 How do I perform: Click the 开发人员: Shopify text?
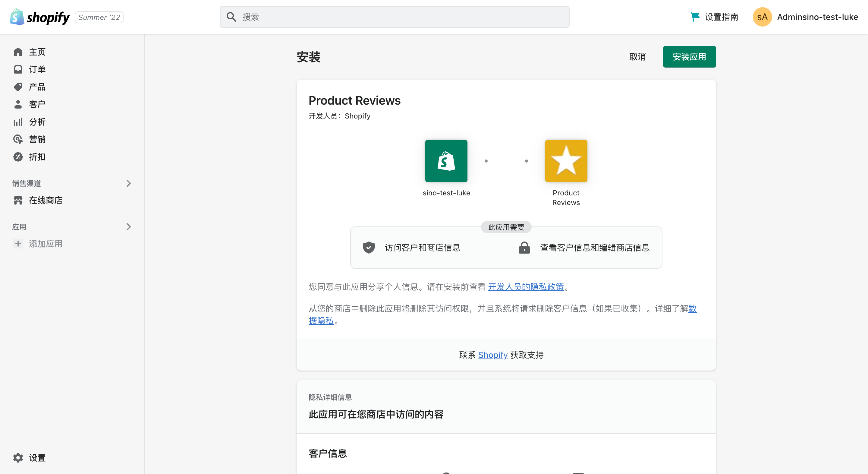pos(339,116)
